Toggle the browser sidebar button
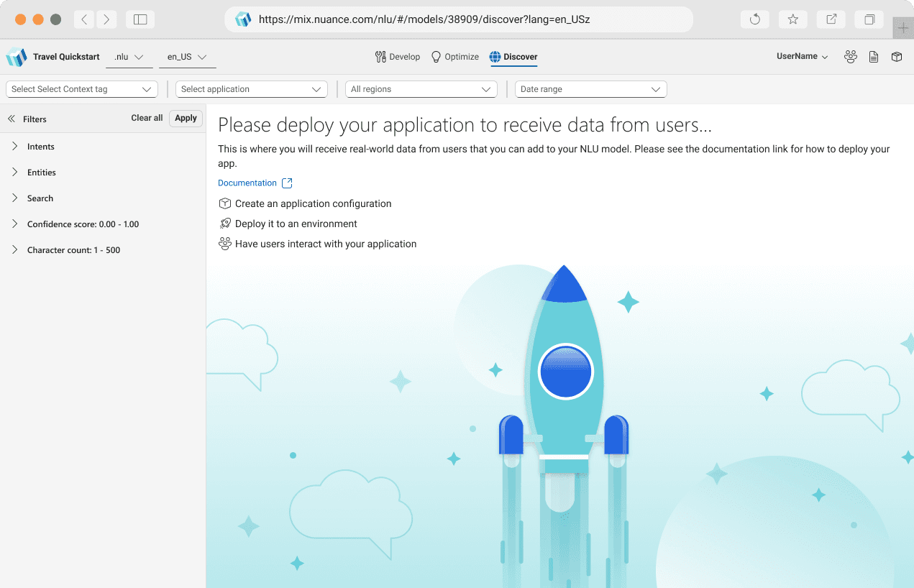Image resolution: width=914 pixels, height=588 pixels. point(140,19)
